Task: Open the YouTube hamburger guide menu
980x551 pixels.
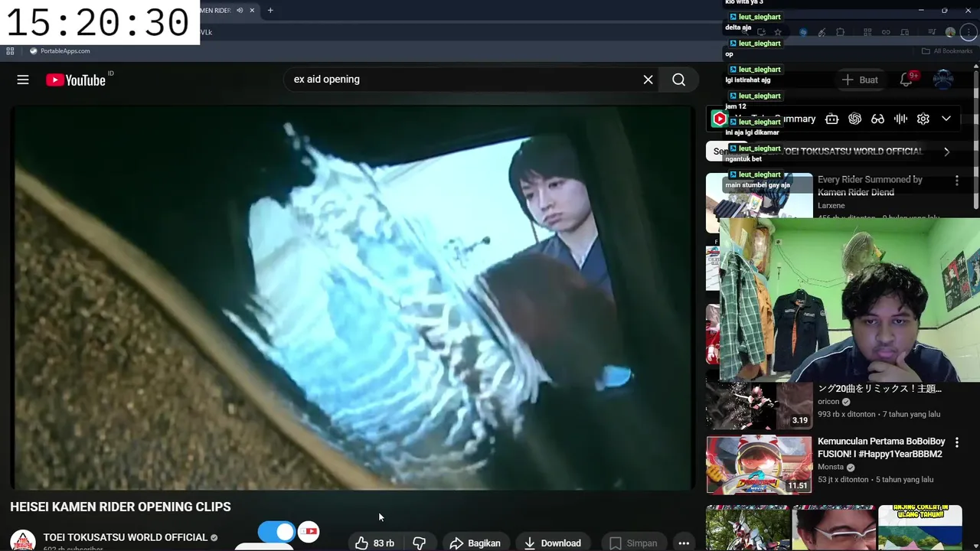Action: click(23, 80)
